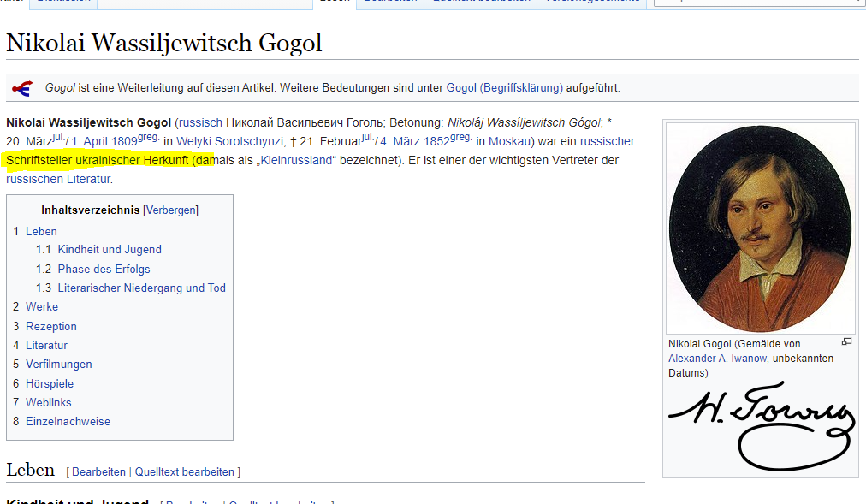Viewport: 866px width, 504px height.
Task: Open 1.3 Literarischer Niedergang und Tod entry
Action: click(141, 288)
